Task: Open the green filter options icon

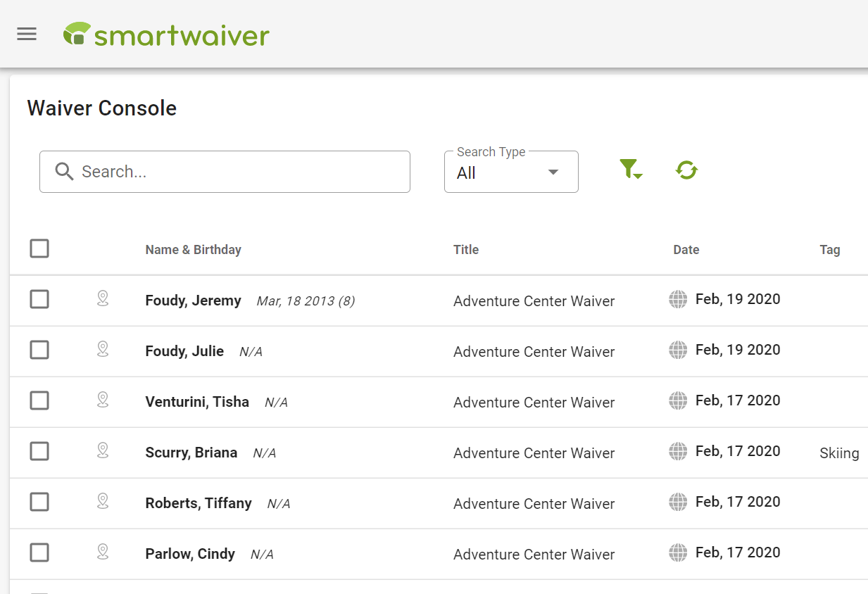Action: coord(631,170)
